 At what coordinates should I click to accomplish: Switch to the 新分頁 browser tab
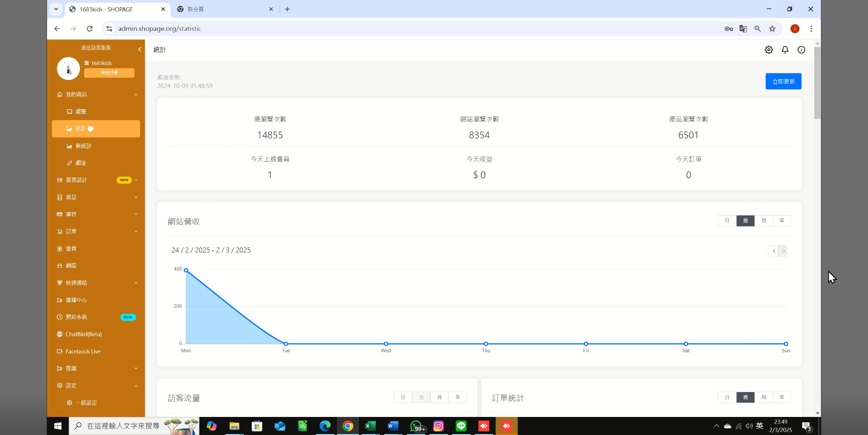click(x=225, y=9)
